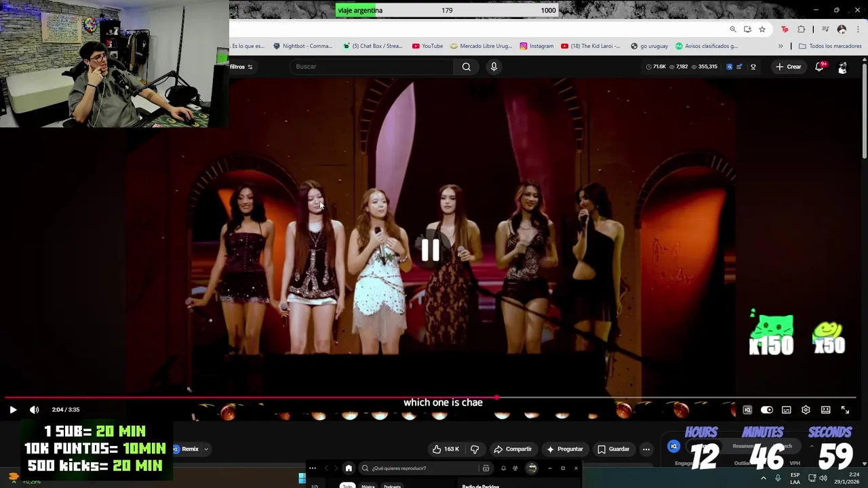The width and height of the screenshot is (868, 488).
Task: Activate voice search microphone
Action: [494, 66]
